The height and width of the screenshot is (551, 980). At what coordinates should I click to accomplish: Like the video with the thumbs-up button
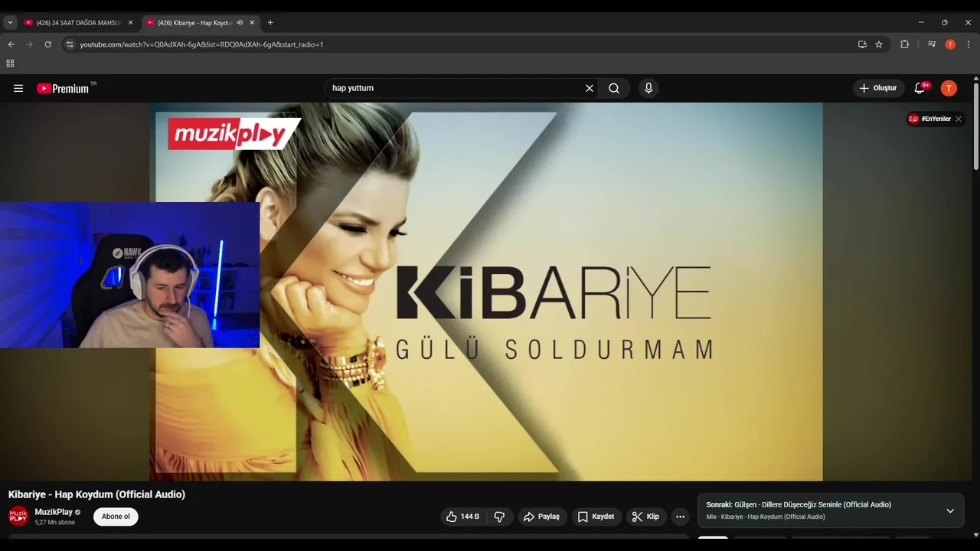[462, 517]
